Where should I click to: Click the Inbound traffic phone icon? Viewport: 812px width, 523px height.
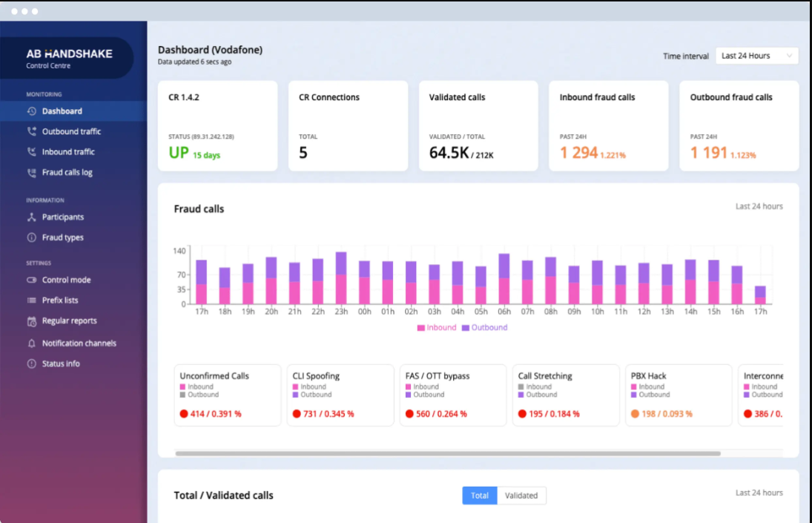32,152
